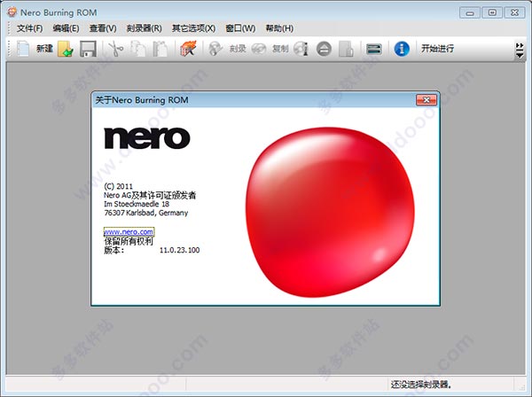The height and width of the screenshot is (397, 532).
Task: Open the 编辑(E) menu
Action: click(66, 28)
